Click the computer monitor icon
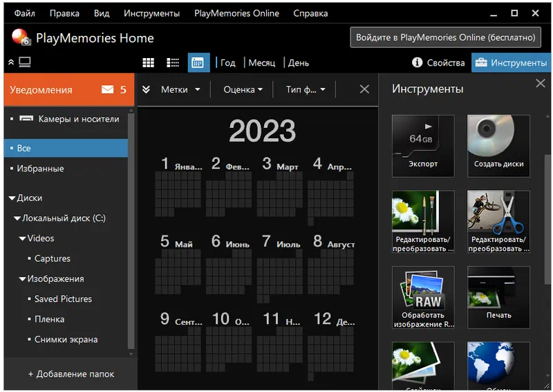 pyautogui.click(x=25, y=62)
